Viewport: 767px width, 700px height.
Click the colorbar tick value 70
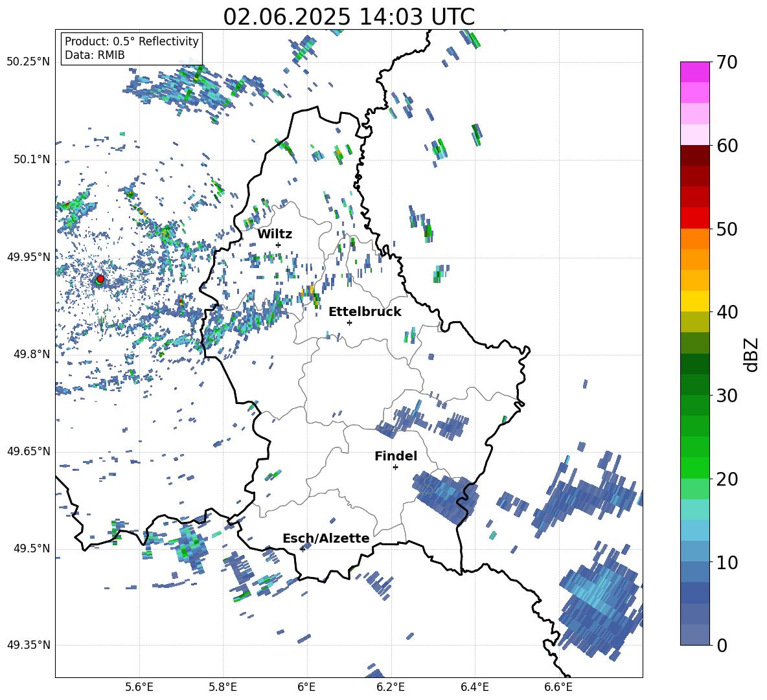(x=727, y=63)
